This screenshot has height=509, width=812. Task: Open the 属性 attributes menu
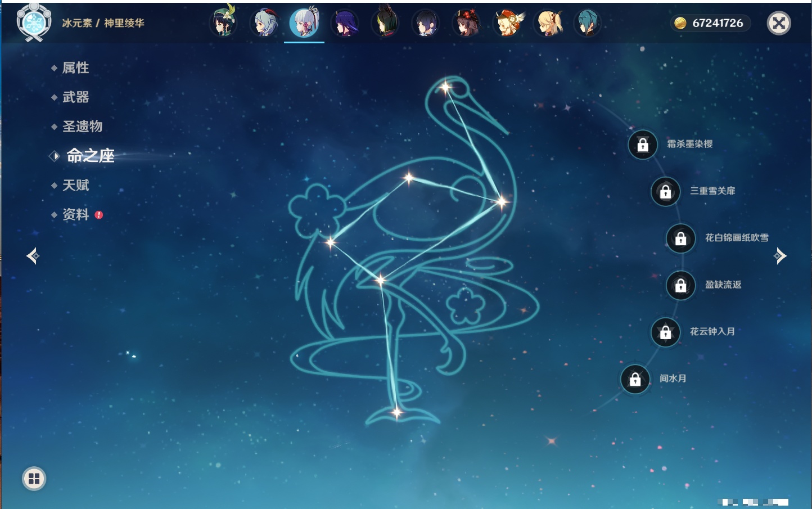click(x=76, y=68)
